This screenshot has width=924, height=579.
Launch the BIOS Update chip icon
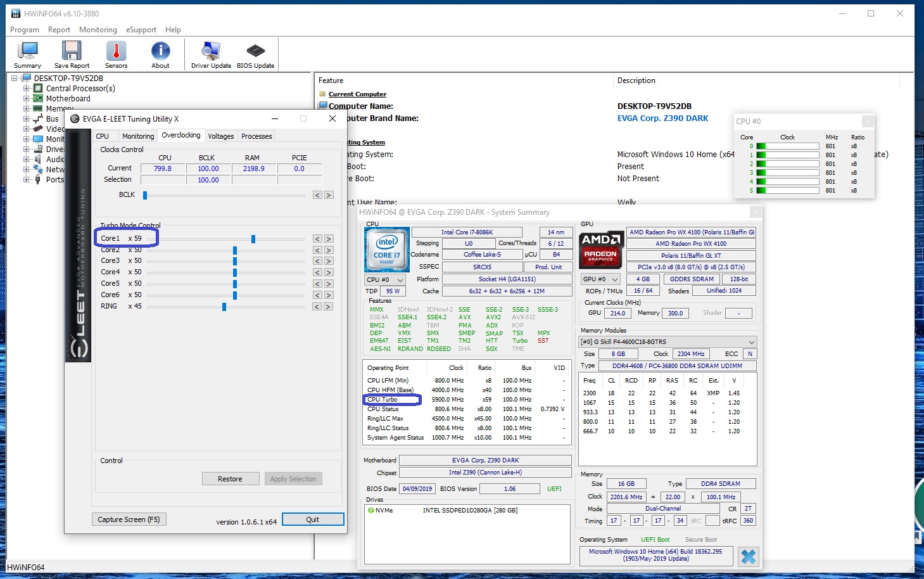(x=255, y=54)
